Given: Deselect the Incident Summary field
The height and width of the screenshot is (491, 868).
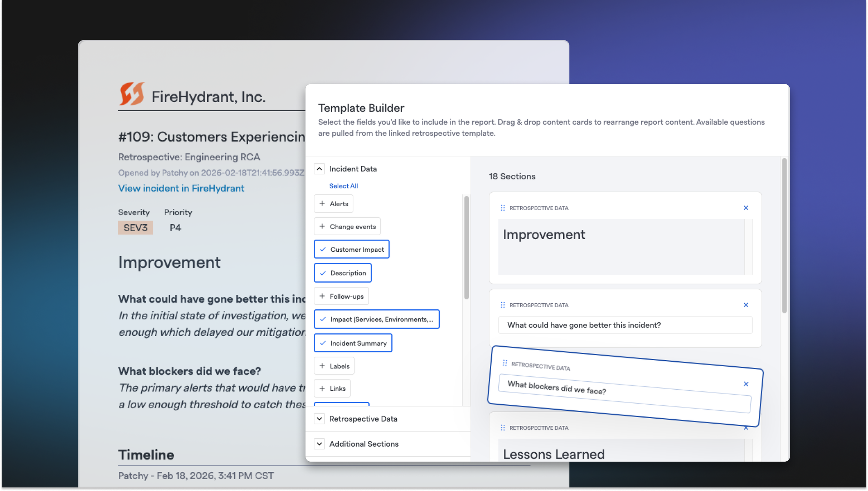Looking at the screenshot, I should pyautogui.click(x=353, y=343).
